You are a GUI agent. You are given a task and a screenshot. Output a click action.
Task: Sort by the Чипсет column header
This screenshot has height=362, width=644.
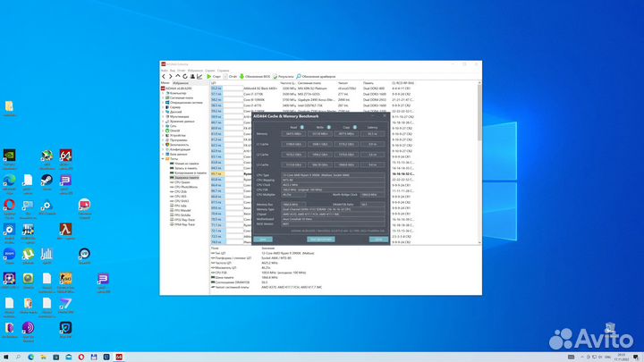[x=343, y=83]
